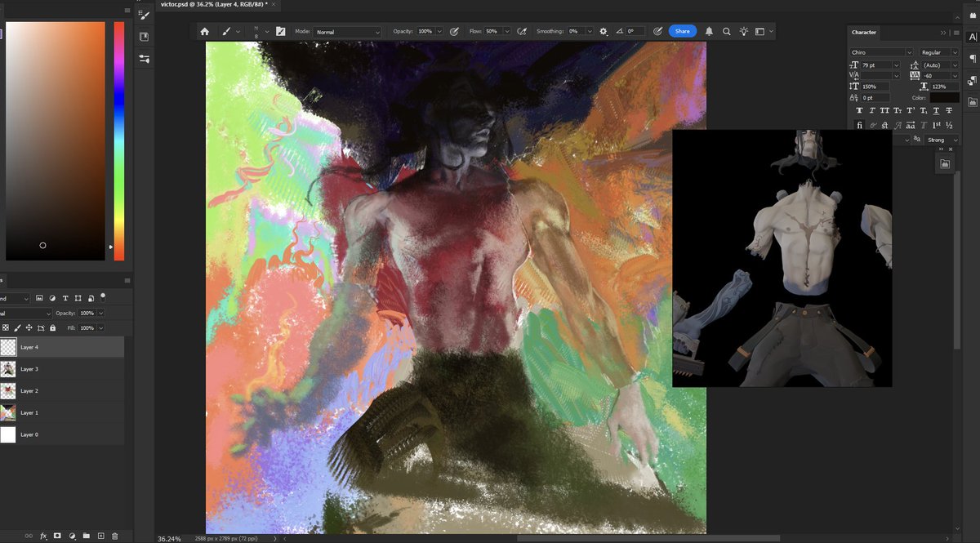
Task: Click the Home icon in options bar
Action: click(x=204, y=32)
